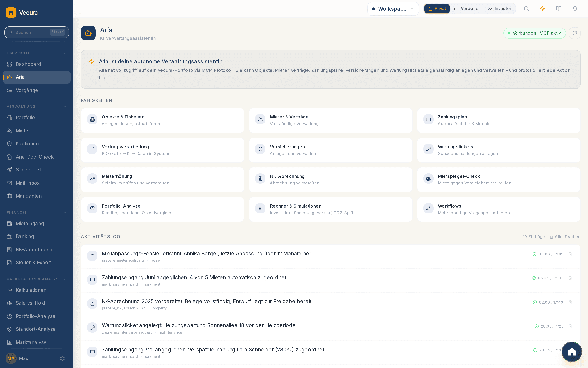Click the Workflows branch icon
The height and width of the screenshot is (368, 588).
click(428, 208)
